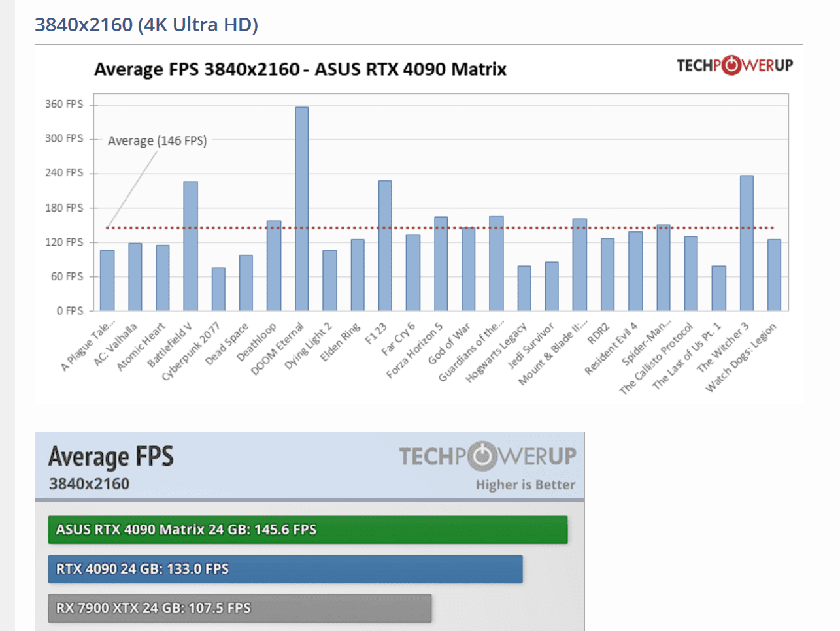The height and width of the screenshot is (631, 840).
Task: Click the "RDR2" game label
Action: coord(598,333)
